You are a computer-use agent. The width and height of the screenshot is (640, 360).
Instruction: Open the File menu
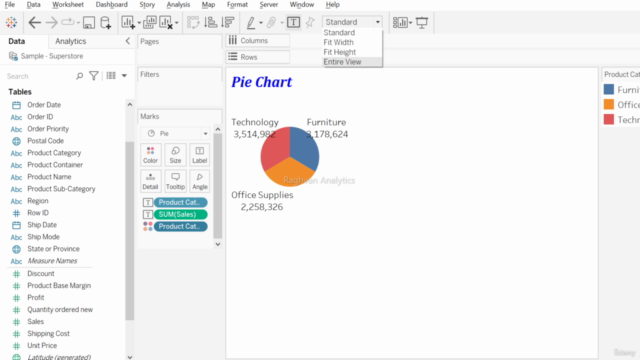(9, 4)
